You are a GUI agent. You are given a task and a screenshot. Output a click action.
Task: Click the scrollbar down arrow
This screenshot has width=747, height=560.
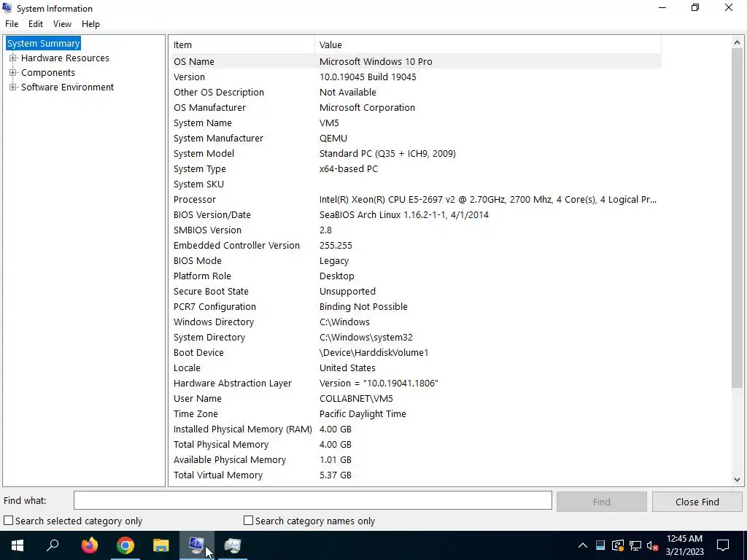737,480
